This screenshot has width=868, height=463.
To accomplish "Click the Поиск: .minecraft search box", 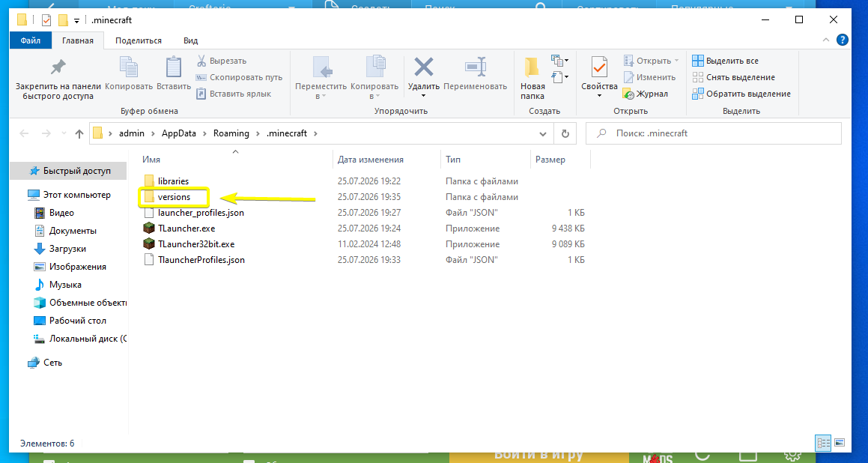I will tap(714, 133).
